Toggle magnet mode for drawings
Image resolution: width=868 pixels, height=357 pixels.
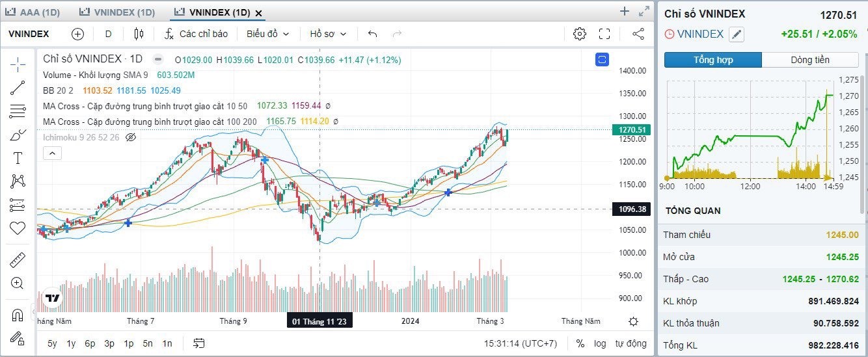[18, 315]
